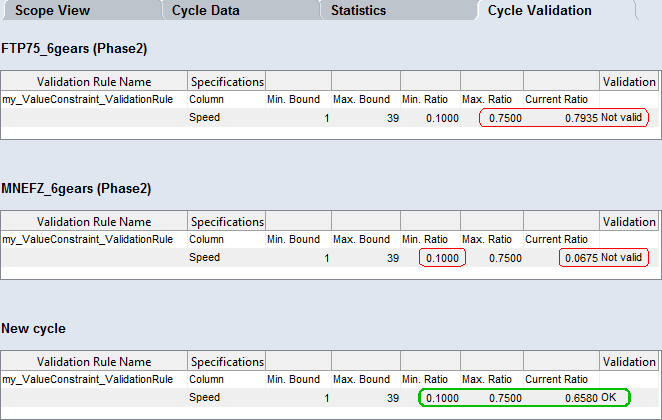Click Validation column header in New cycle table
This screenshot has height=420, width=662.
pyautogui.click(x=629, y=361)
